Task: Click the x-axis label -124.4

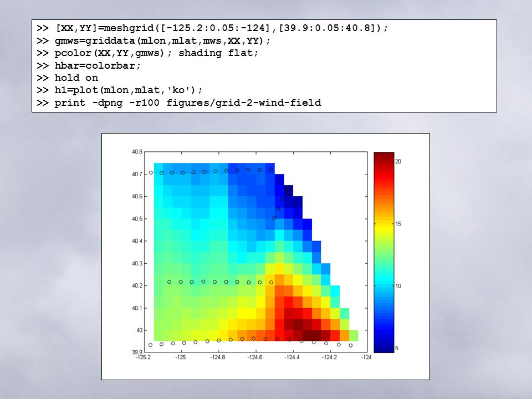Action: pyautogui.click(x=292, y=357)
